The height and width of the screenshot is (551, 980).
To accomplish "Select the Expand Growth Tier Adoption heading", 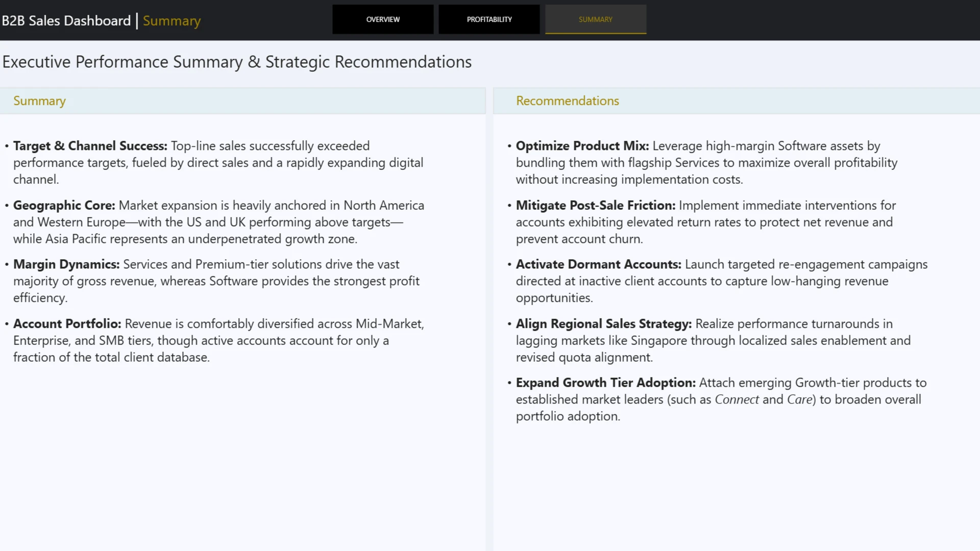I will (x=606, y=383).
